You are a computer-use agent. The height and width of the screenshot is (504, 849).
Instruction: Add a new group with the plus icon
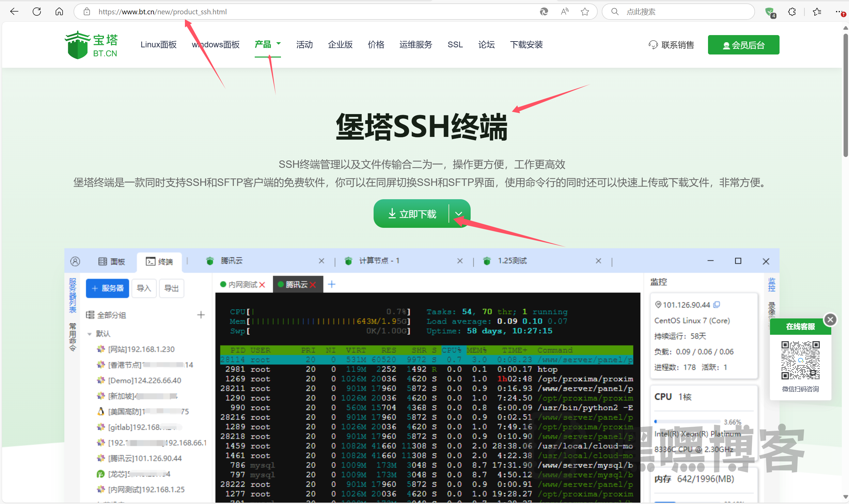point(201,315)
